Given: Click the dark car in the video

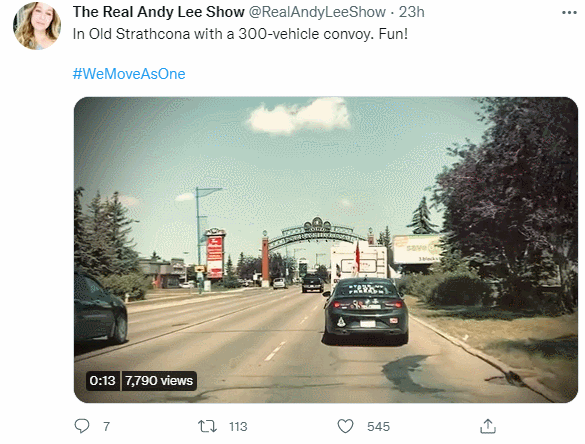Looking at the screenshot, I should coord(366,310).
